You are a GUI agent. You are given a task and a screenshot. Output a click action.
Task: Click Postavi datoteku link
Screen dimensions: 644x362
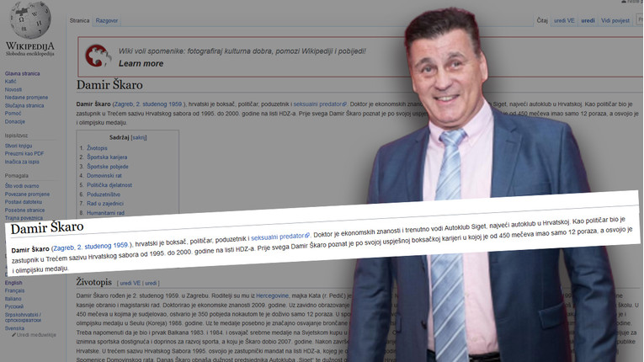tap(24, 202)
